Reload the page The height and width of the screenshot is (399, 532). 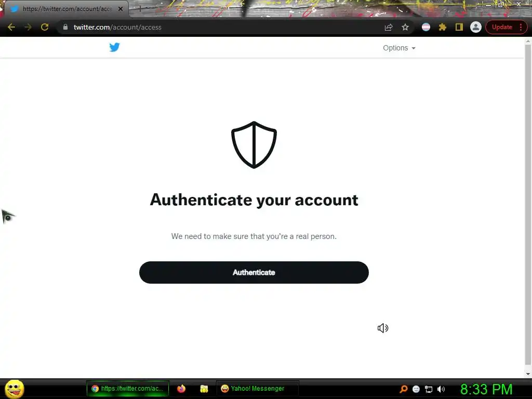45,27
